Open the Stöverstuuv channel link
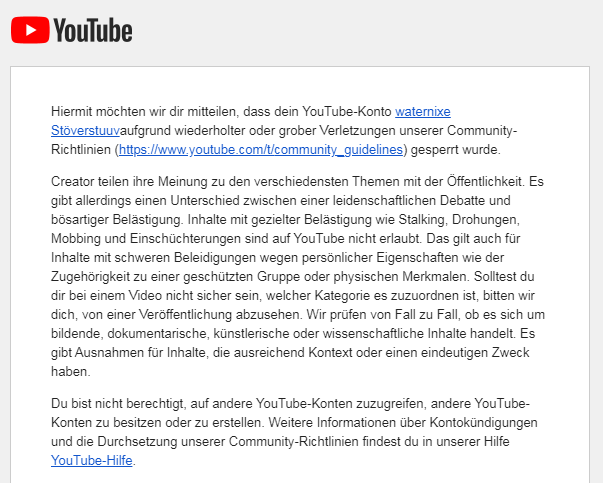This screenshot has width=603, height=483. 85,130
